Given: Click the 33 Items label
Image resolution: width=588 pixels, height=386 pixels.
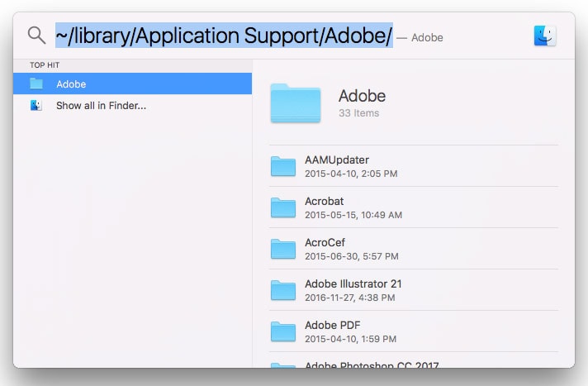Looking at the screenshot, I should 359,113.
